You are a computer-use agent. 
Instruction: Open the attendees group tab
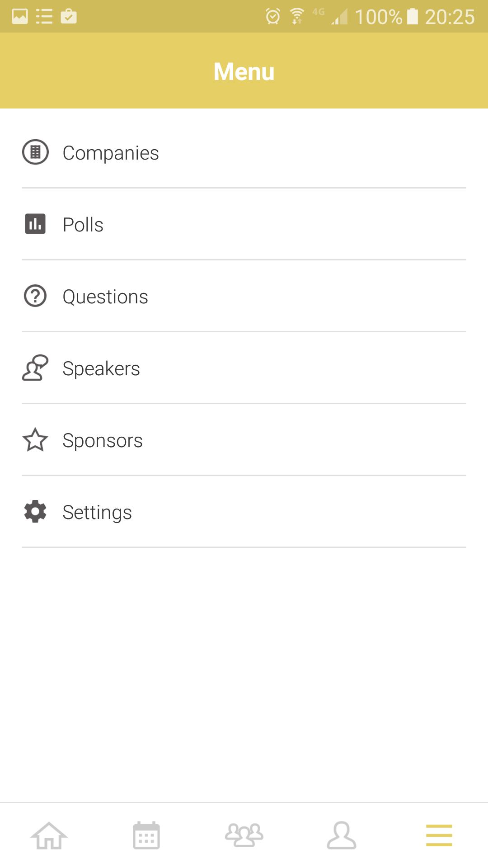(x=244, y=835)
